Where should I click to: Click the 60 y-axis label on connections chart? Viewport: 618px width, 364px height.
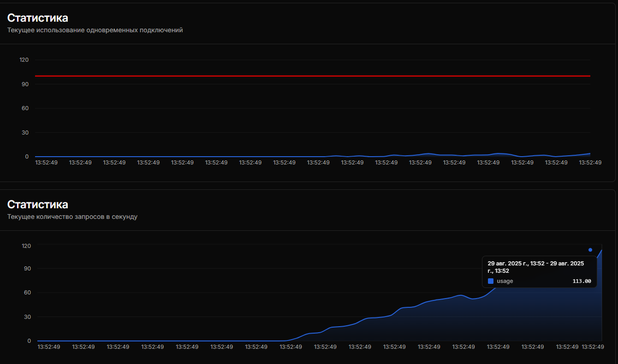coord(24,108)
